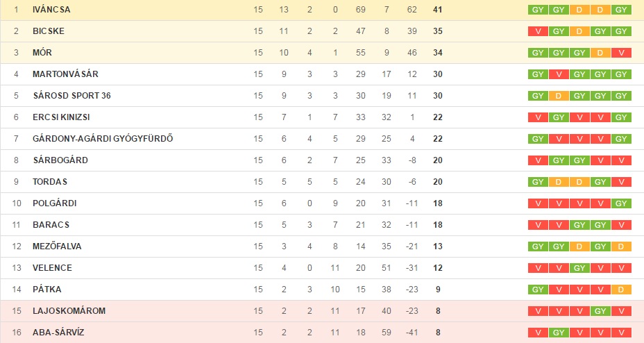Image resolution: width=644 pixels, height=343 pixels.
Task: Click Aba-Sárvíz's green GY form badge
Action: pos(559,333)
